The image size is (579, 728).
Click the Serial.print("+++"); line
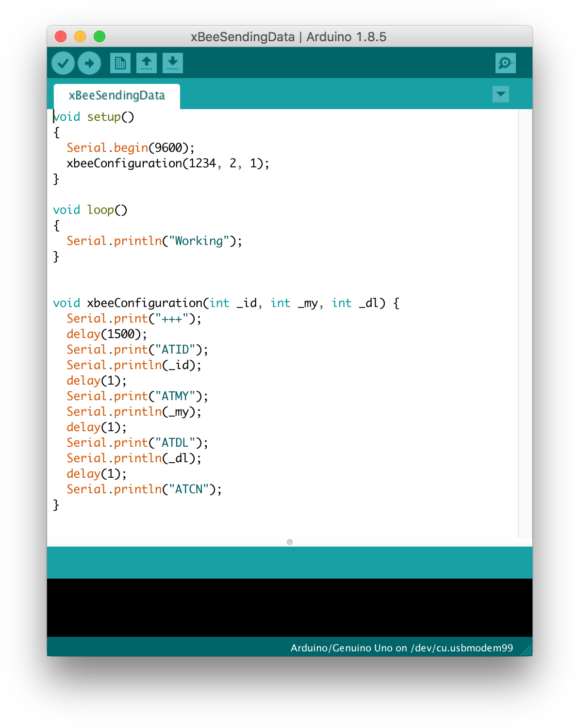pyautogui.click(x=134, y=319)
